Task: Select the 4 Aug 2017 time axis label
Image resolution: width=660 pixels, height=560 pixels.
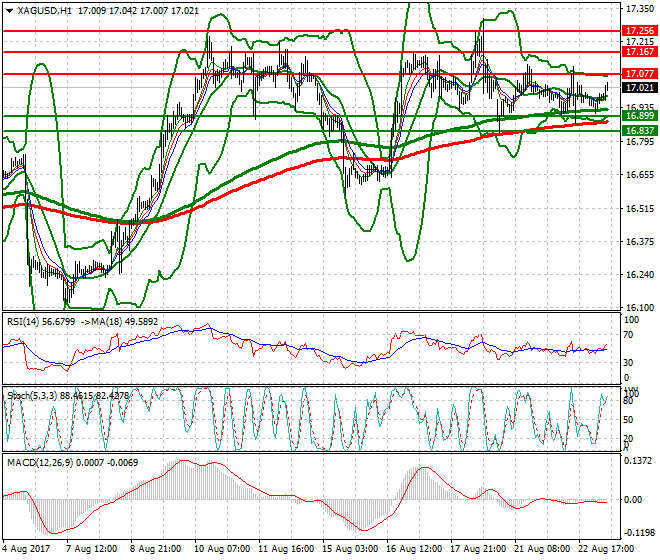Action: point(26,549)
